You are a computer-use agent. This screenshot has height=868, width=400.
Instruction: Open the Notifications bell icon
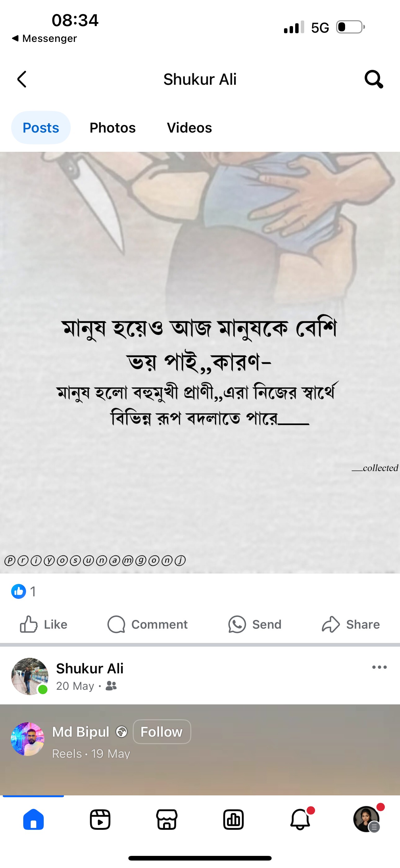pos(300,819)
